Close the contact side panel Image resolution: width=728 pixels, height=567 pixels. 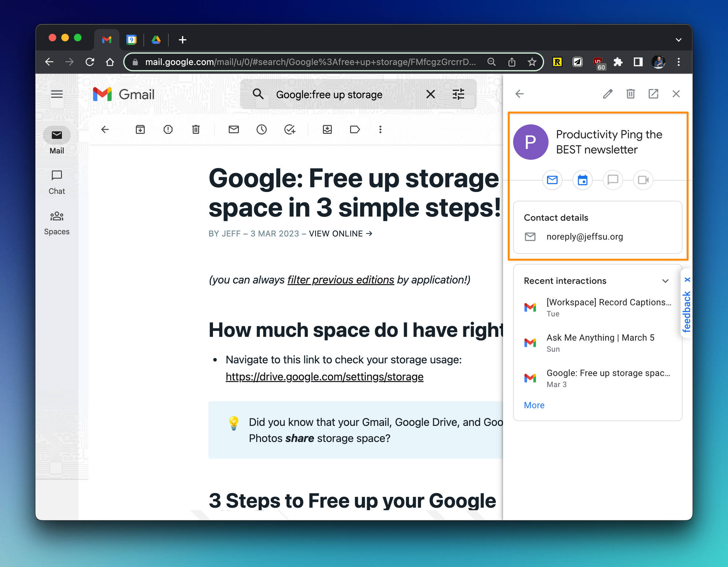click(676, 94)
